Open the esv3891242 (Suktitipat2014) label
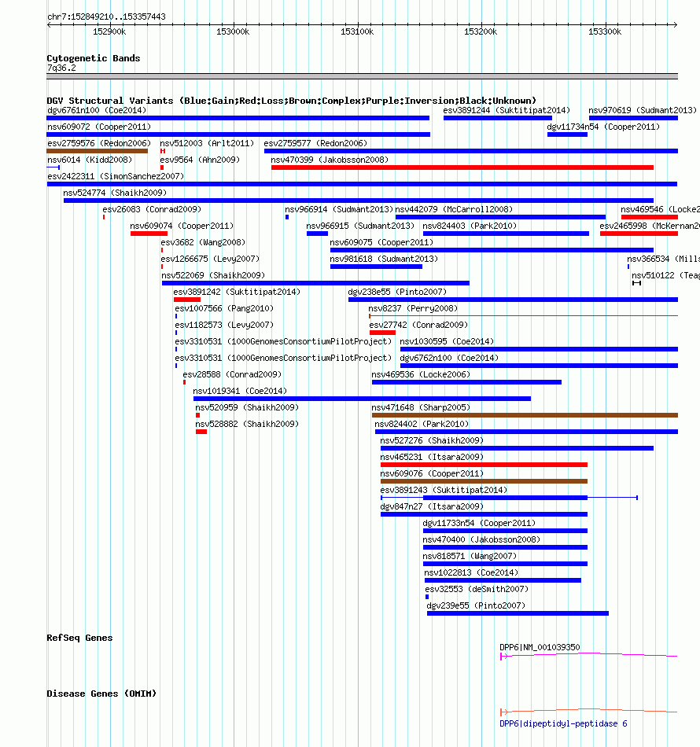The width and height of the screenshot is (700, 747). point(237,292)
